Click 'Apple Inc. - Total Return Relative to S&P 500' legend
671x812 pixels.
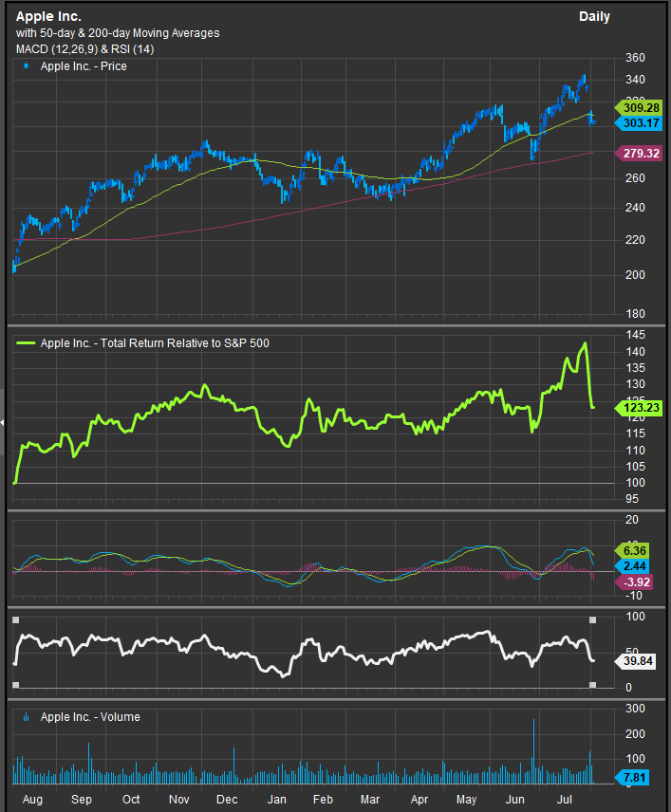coord(155,343)
